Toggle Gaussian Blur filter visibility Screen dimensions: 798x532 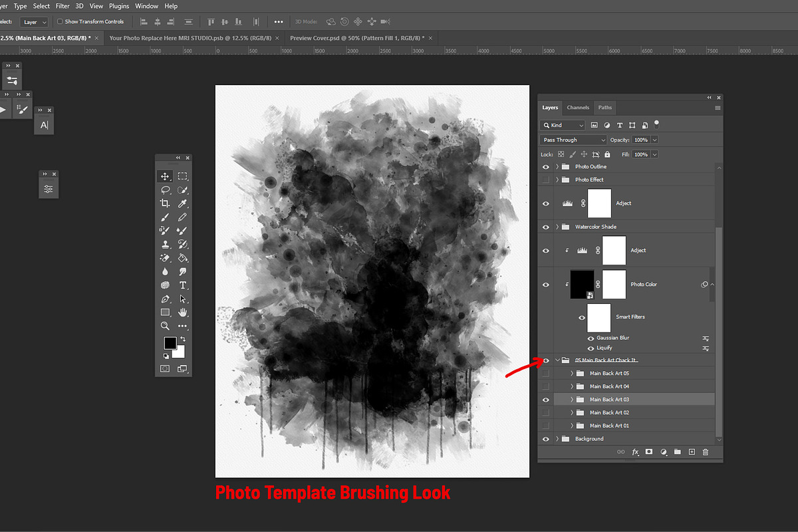pos(591,338)
